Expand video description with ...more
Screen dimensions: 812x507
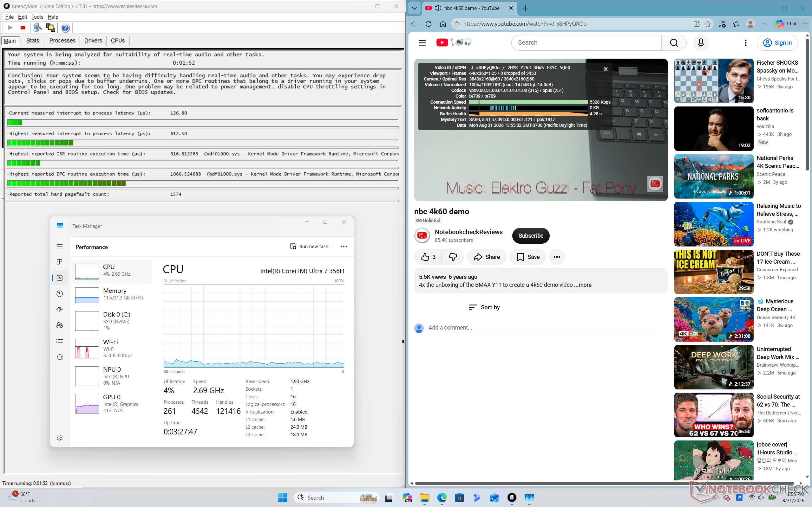[x=583, y=285]
